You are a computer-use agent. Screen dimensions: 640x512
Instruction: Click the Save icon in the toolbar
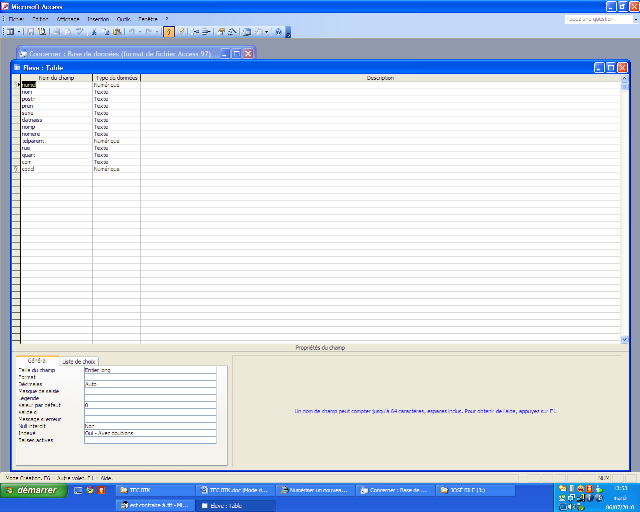tap(29, 32)
